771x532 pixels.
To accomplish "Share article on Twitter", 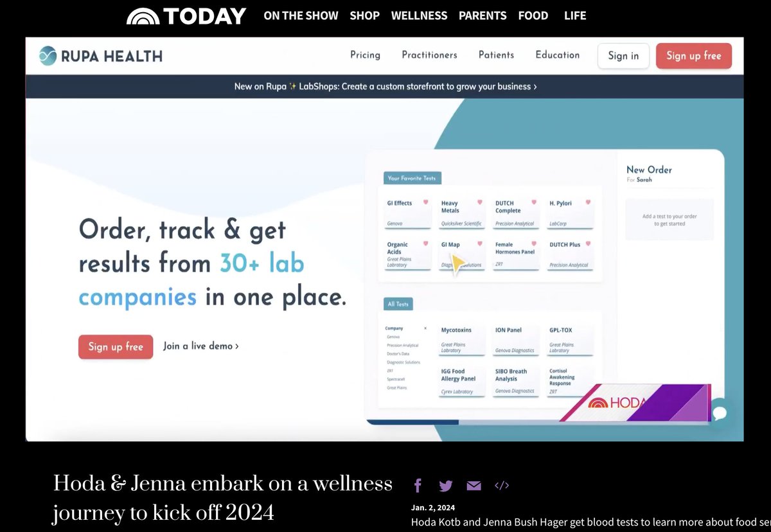I will 446,486.
